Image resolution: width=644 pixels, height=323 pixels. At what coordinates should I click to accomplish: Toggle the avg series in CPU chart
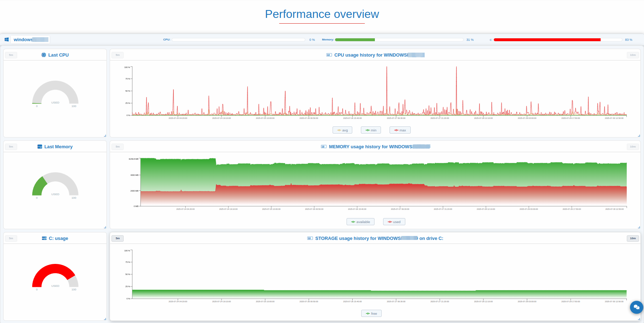(342, 130)
